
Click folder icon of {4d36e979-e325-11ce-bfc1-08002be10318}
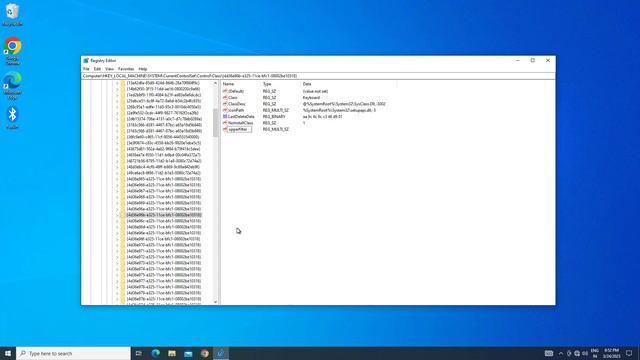click(123, 293)
